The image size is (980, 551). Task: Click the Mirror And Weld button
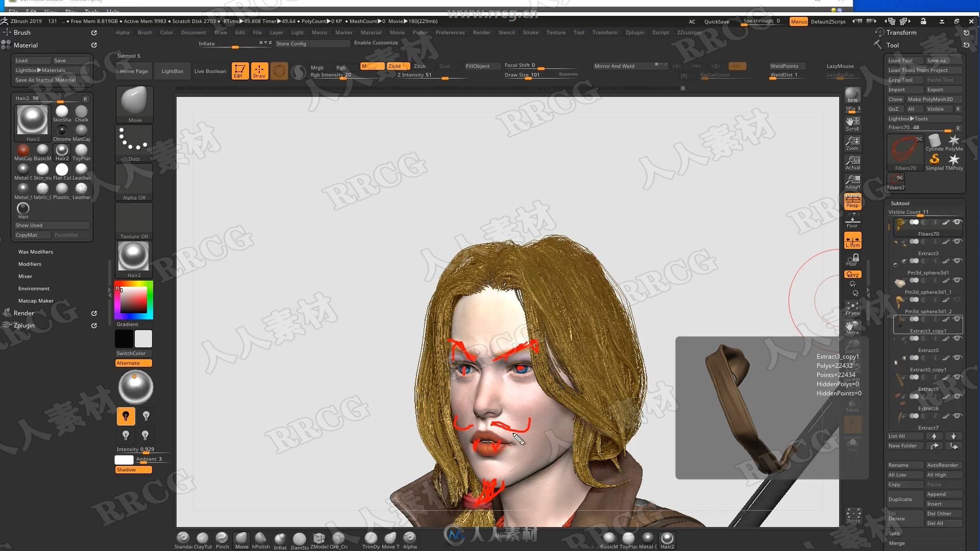pyautogui.click(x=614, y=65)
